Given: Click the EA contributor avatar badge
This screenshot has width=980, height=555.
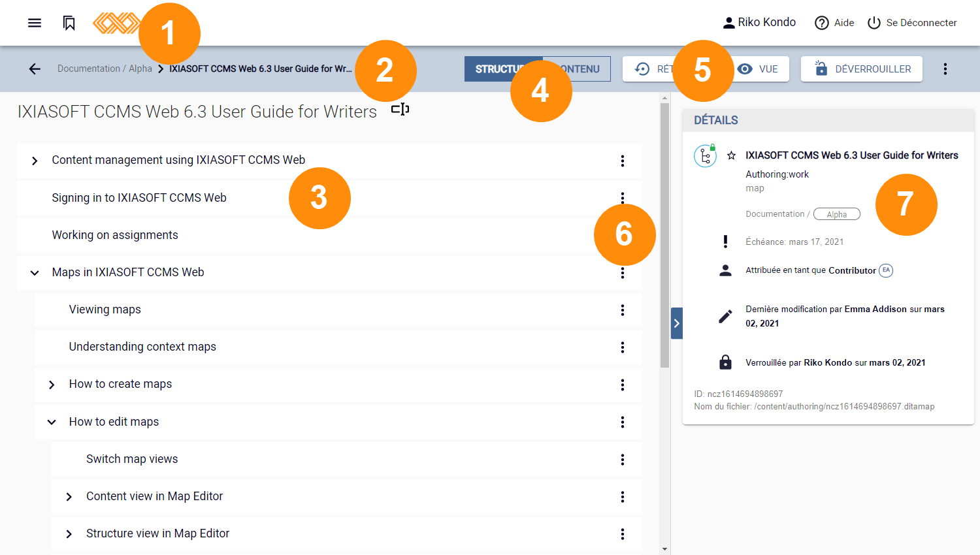Looking at the screenshot, I should (x=886, y=270).
